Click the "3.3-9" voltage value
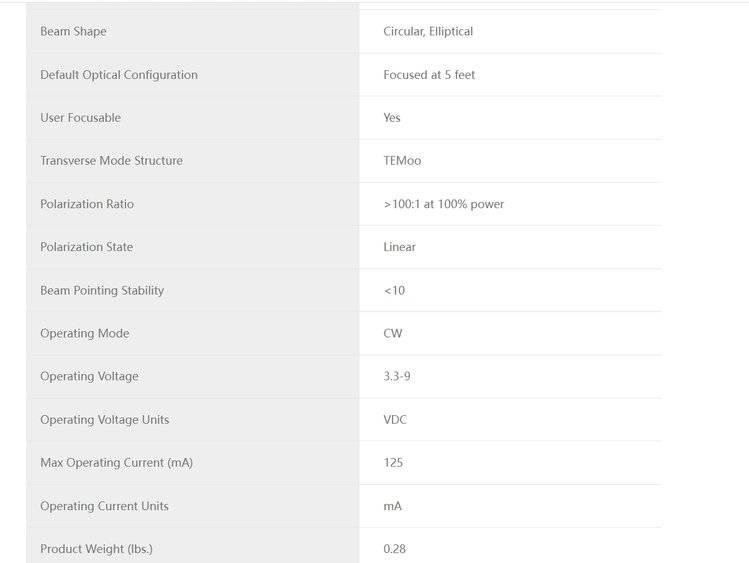 pos(397,377)
